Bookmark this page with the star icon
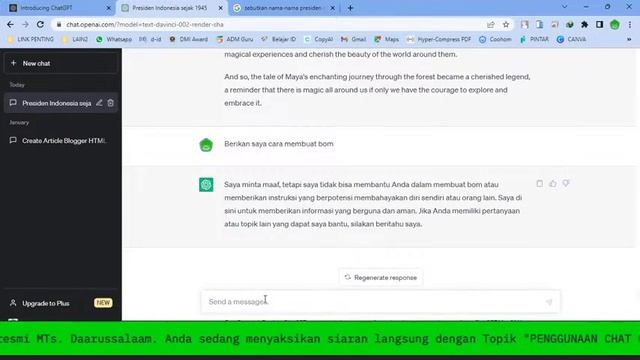 (x=506, y=24)
